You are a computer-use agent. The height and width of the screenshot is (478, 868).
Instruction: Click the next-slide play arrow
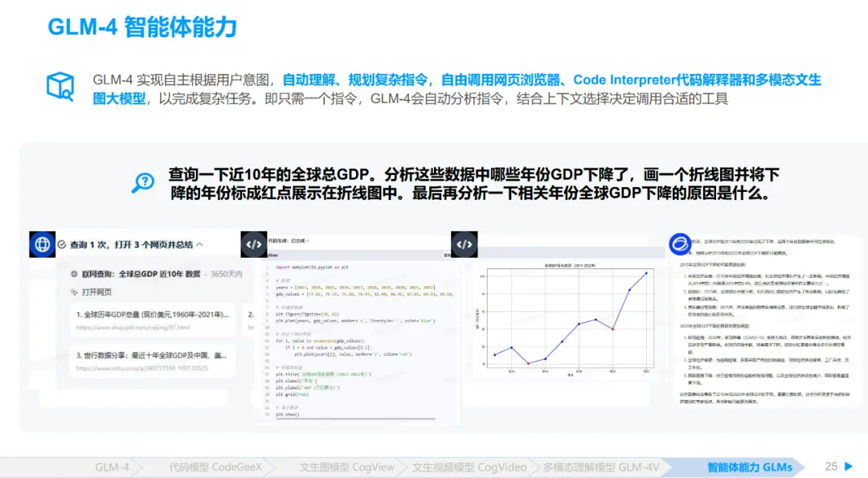[849, 467]
